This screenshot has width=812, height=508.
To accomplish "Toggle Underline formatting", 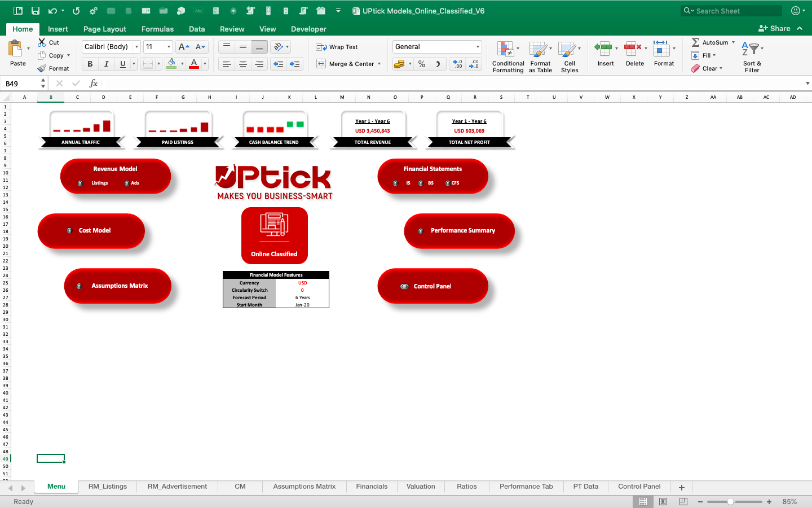I will (x=122, y=64).
